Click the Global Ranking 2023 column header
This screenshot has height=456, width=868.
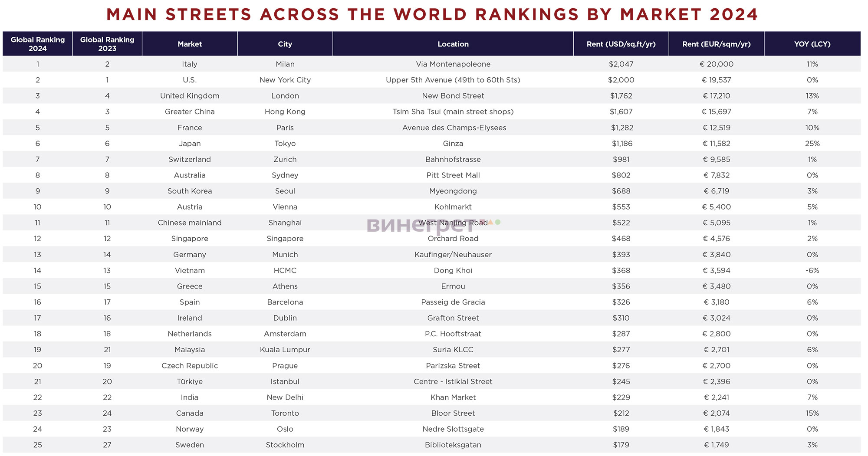point(107,44)
